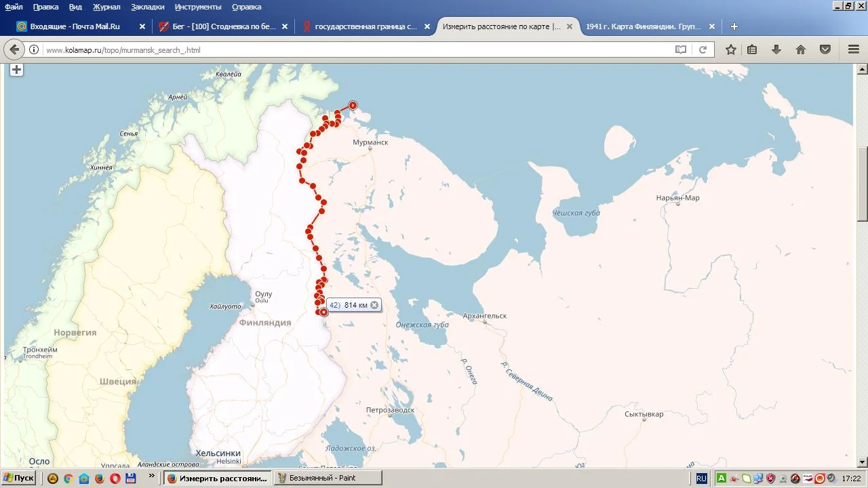Click the RU language indicator
The width and height of the screenshot is (868, 488).
(x=701, y=479)
